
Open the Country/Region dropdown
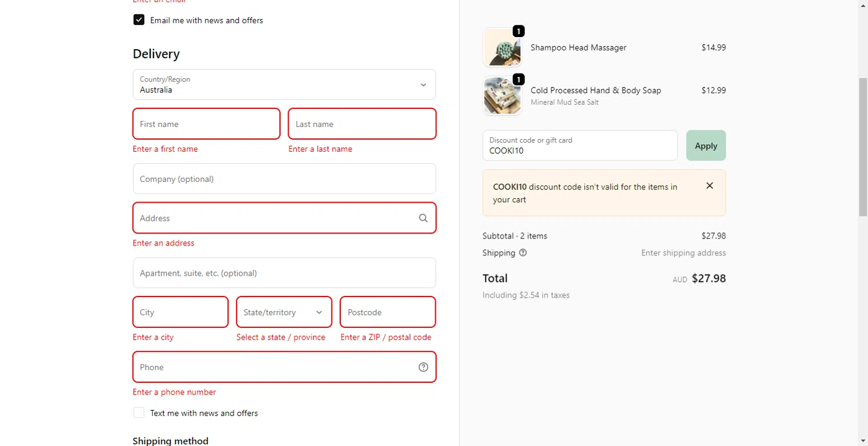pos(284,85)
